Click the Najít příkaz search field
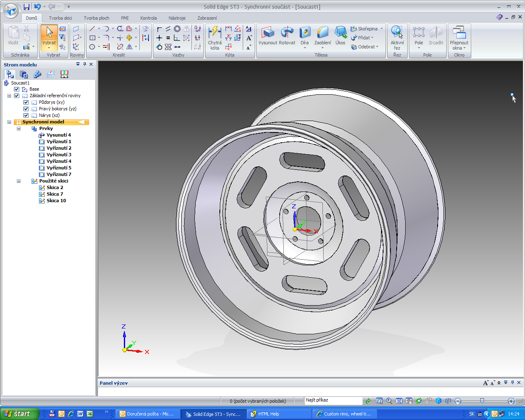Screen dimensions: 525x420 click(x=333, y=400)
